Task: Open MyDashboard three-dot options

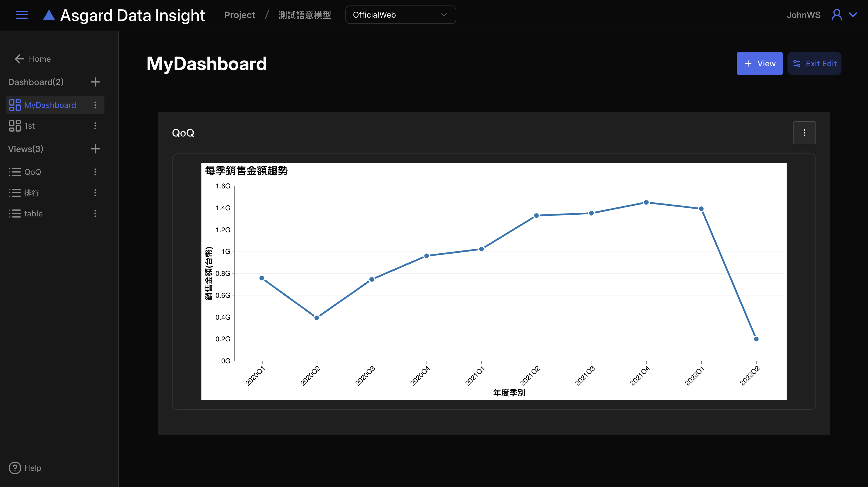Action: pyautogui.click(x=95, y=105)
